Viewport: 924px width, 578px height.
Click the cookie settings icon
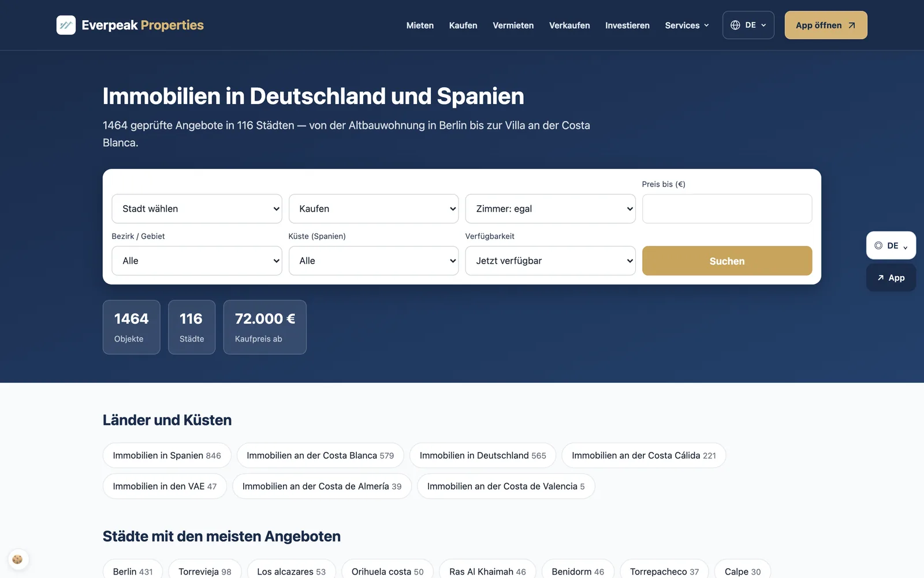pos(17,559)
